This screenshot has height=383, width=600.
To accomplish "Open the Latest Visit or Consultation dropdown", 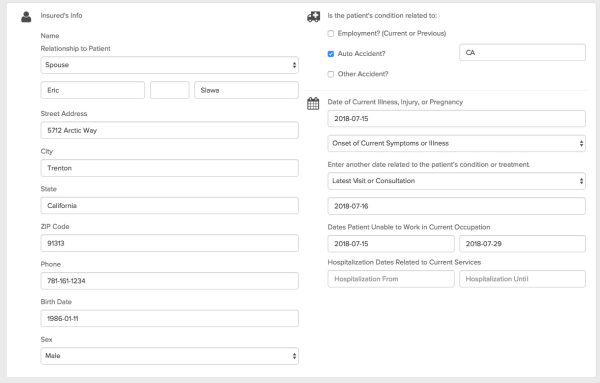I will 457,181.
